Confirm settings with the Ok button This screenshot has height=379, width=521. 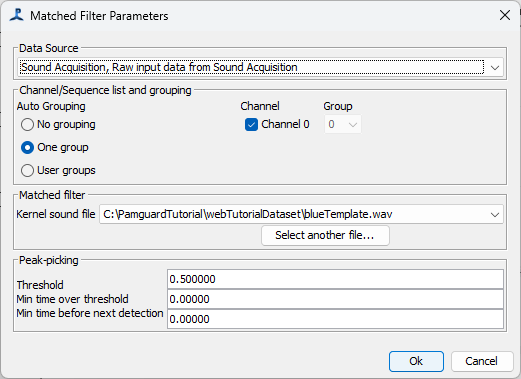[416, 361]
